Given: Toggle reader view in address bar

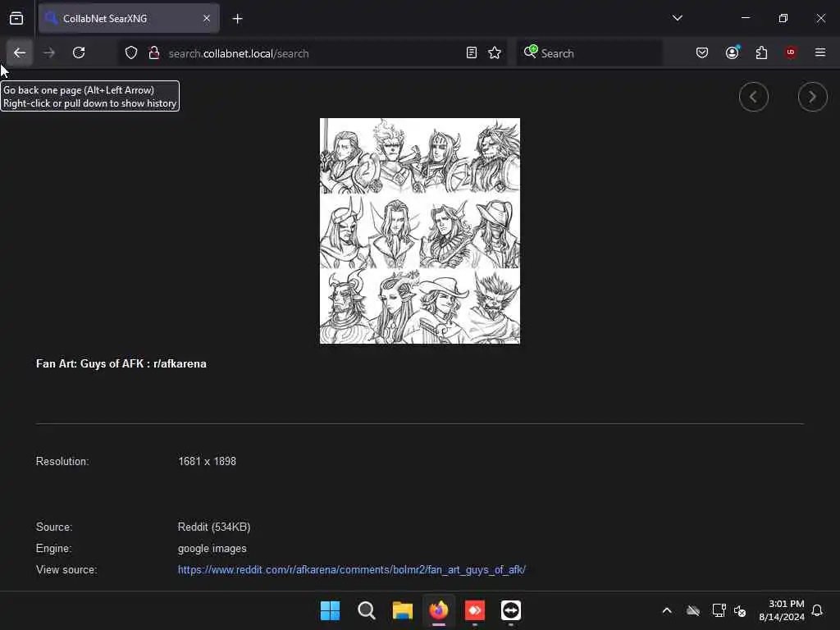Looking at the screenshot, I should [472, 53].
